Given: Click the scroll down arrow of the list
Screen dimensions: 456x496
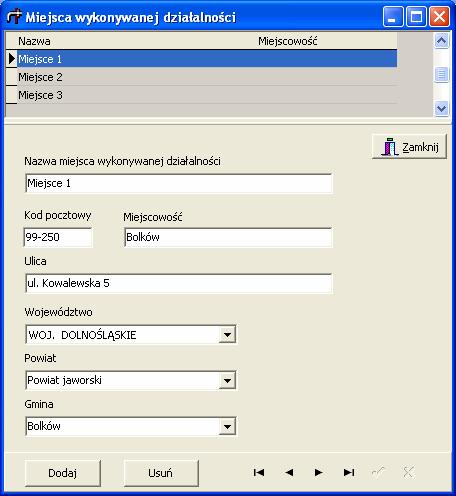Looking at the screenshot, I should point(441,109).
